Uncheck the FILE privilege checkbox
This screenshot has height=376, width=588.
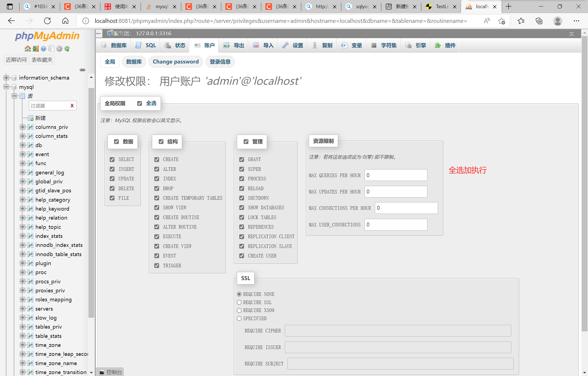(x=112, y=198)
